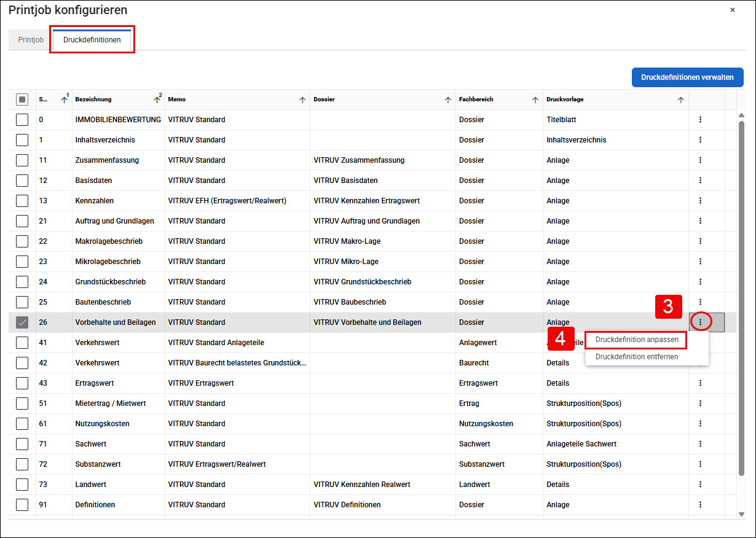This screenshot has width=756, height=538.
Task: Open the three-dot menu for Bautenbeschrieb row
Action: [700, 302]
